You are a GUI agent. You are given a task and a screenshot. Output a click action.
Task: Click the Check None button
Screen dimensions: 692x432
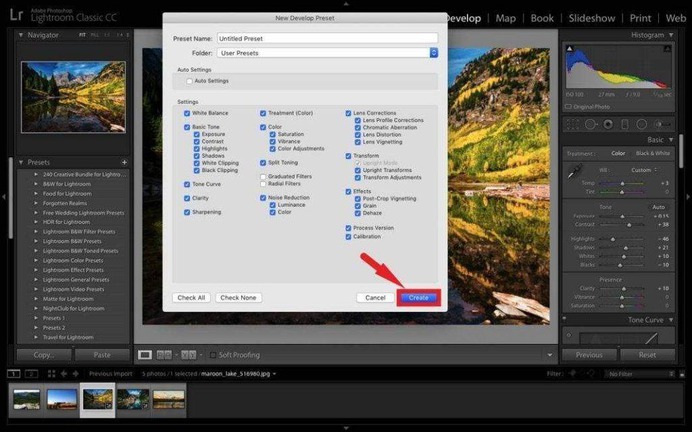point(238,298)
